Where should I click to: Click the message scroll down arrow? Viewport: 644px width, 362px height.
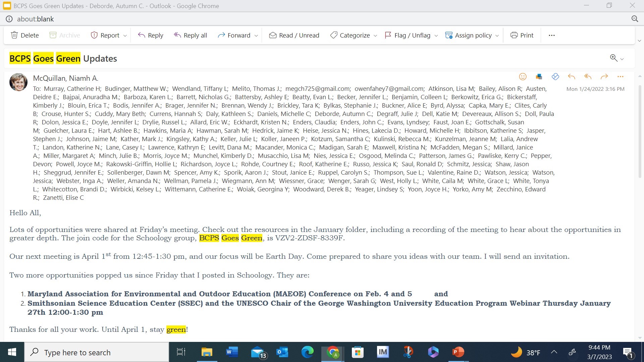pyautogui.click(x=640, y=338)
